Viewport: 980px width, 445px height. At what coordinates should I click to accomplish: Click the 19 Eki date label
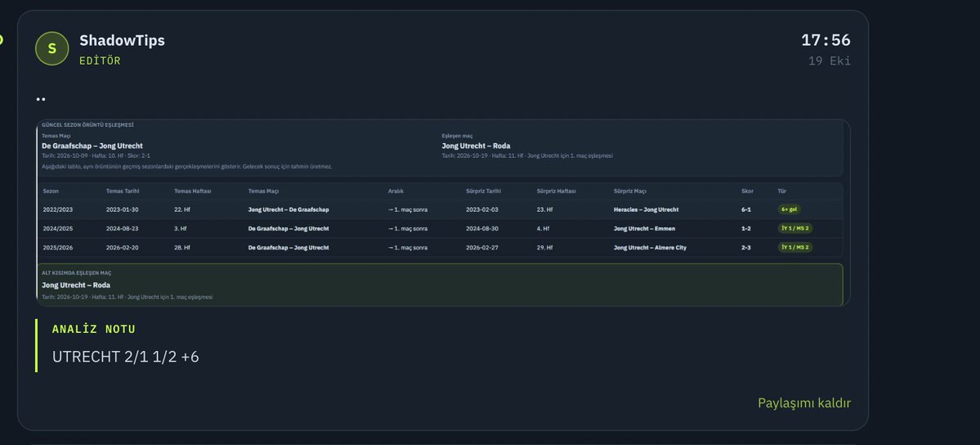coord(830,61)
